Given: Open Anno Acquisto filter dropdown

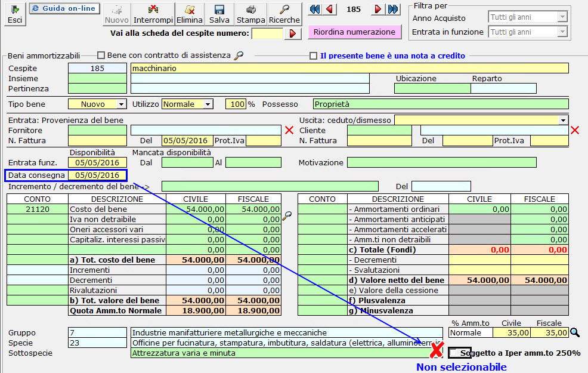Looking at the screenshot, I should point(562,17).
